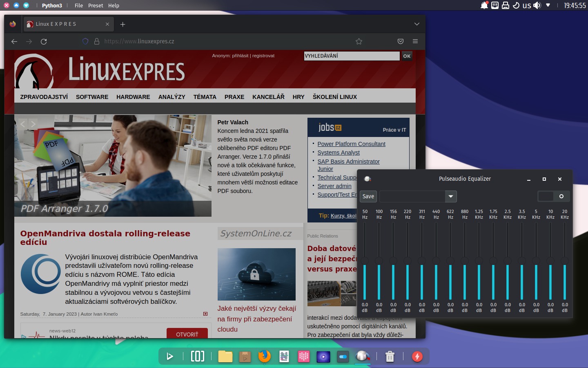
Task: Click the red lightning power dock icon
Action: (x=417, y=357)
